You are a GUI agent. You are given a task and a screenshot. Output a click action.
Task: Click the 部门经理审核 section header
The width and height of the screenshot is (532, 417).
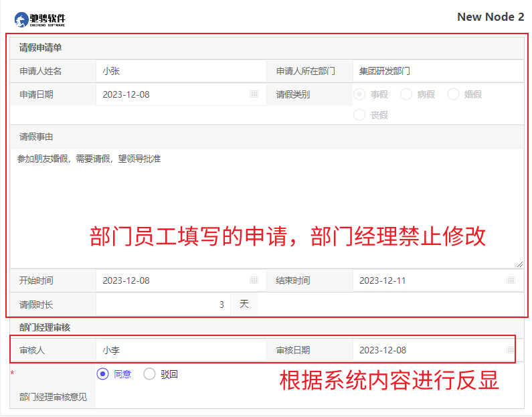pos(45,327)
